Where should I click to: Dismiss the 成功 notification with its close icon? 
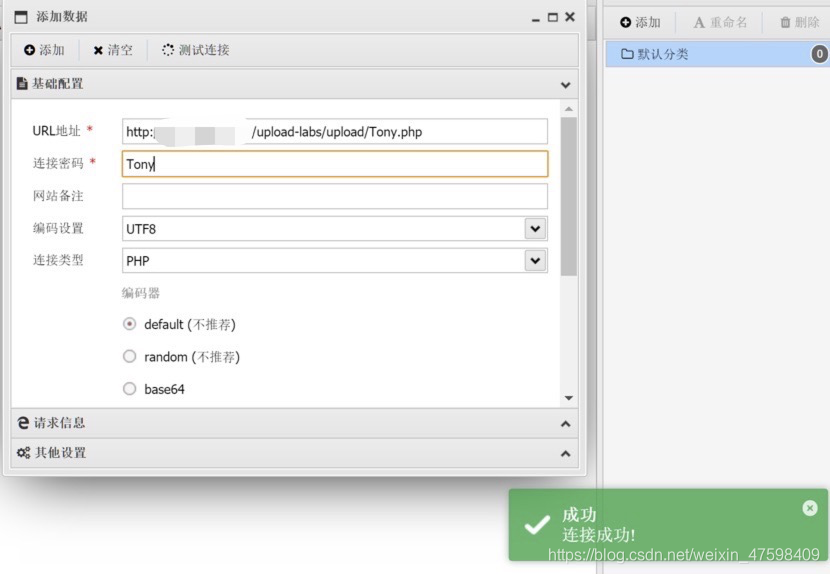pos(810,508)
